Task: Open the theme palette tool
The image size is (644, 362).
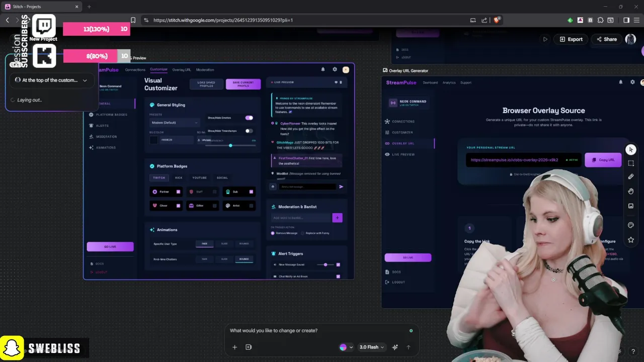Action: [631, 225]
